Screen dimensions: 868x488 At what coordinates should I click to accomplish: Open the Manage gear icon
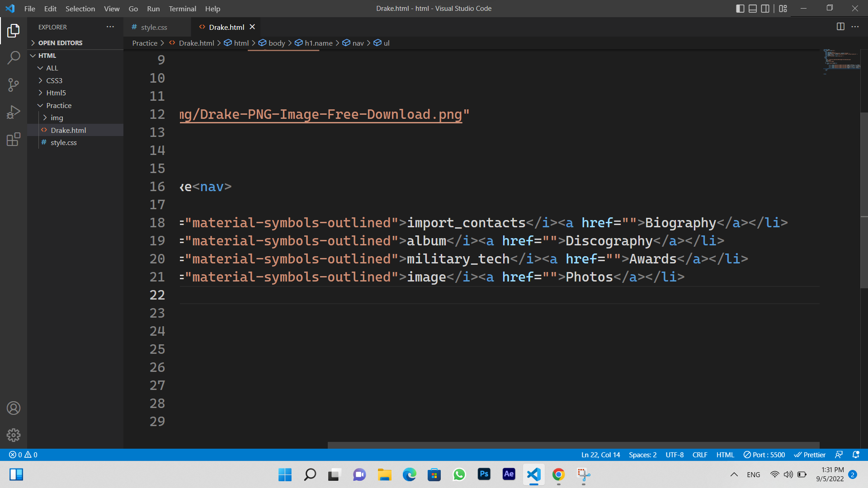(x=14, y=435)
